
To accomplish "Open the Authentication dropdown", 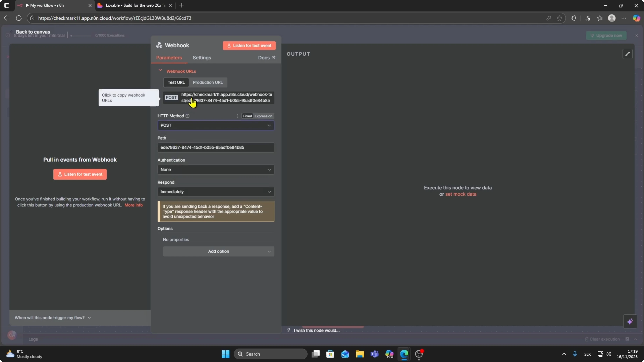I will [x=216, y=170].
